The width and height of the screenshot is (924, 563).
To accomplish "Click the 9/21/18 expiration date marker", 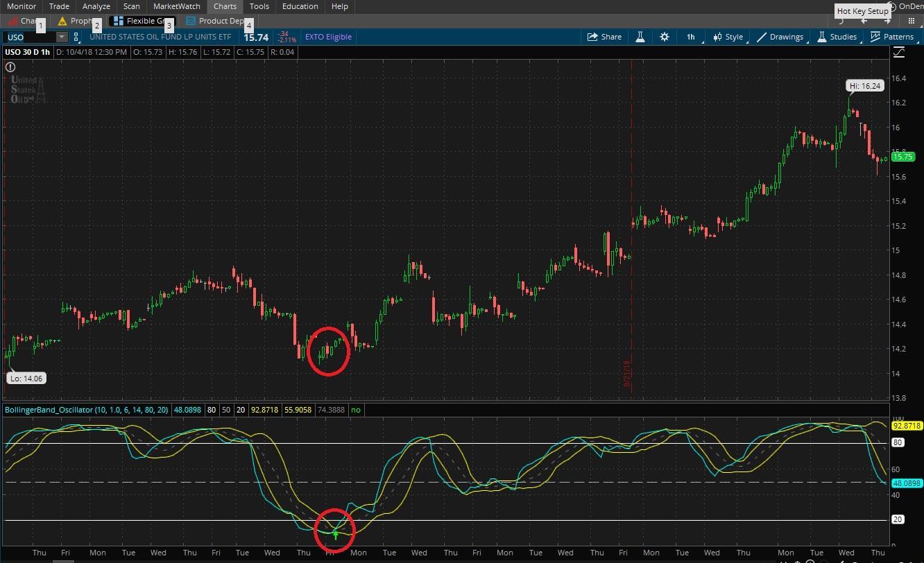I will (627, 374).
